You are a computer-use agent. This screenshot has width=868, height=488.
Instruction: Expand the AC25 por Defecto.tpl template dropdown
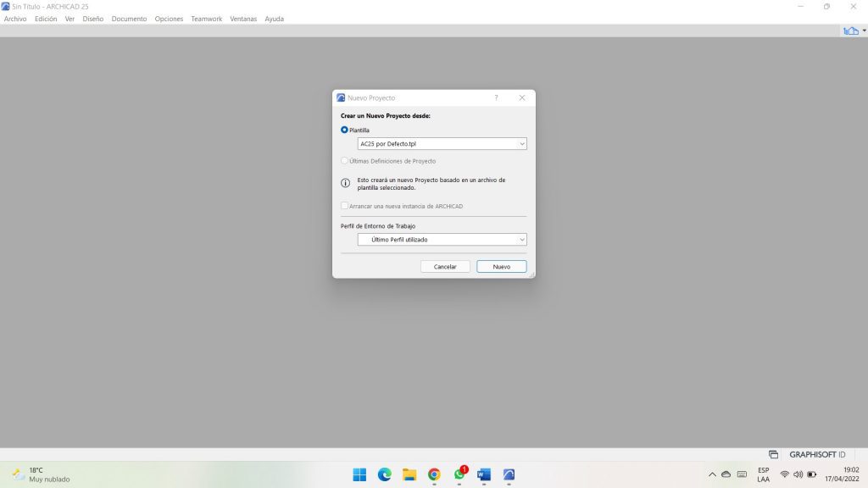(442, 144)
